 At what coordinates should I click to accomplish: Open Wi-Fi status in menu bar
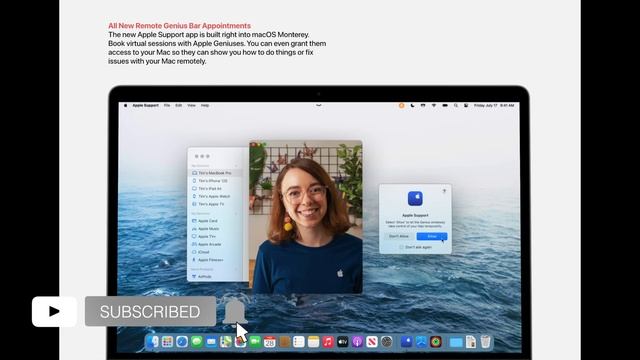pyautogui.click(x=434, y=105)
